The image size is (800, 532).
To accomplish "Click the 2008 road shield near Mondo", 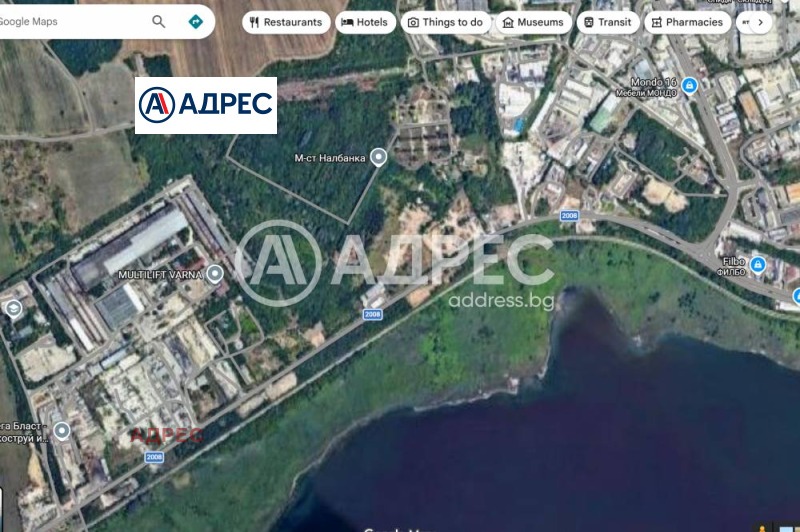I will pyautogui.click(x=569, y=216).
